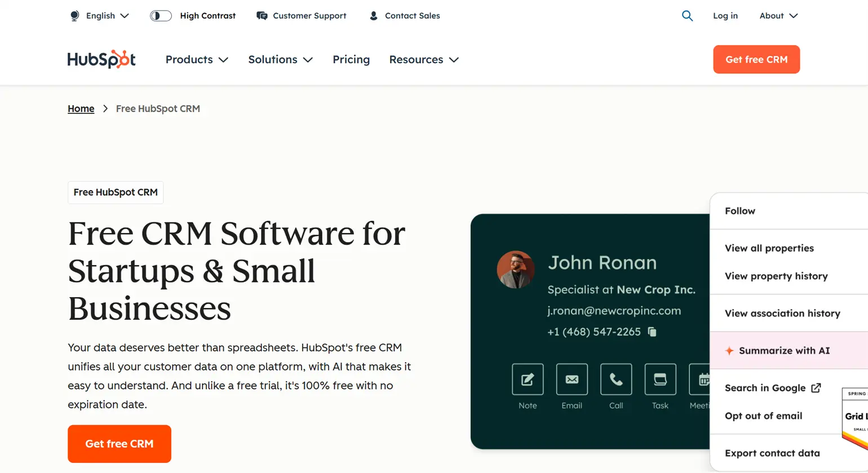
Task: Go to Home via the breadcrumb link
Action: [81, 108]
